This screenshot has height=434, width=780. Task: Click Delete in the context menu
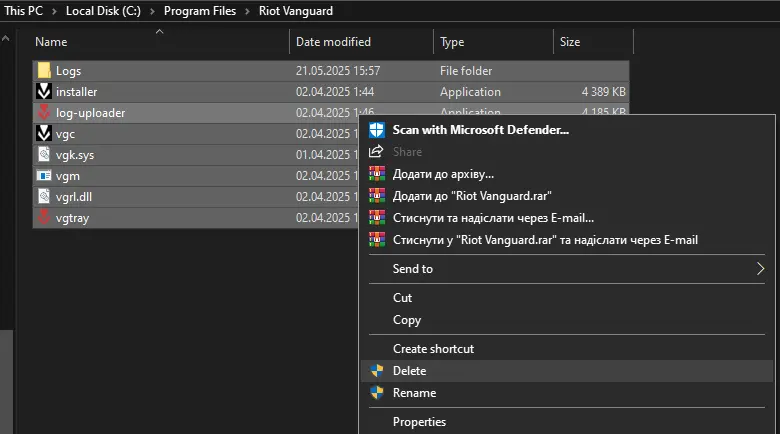pos(567,371)
